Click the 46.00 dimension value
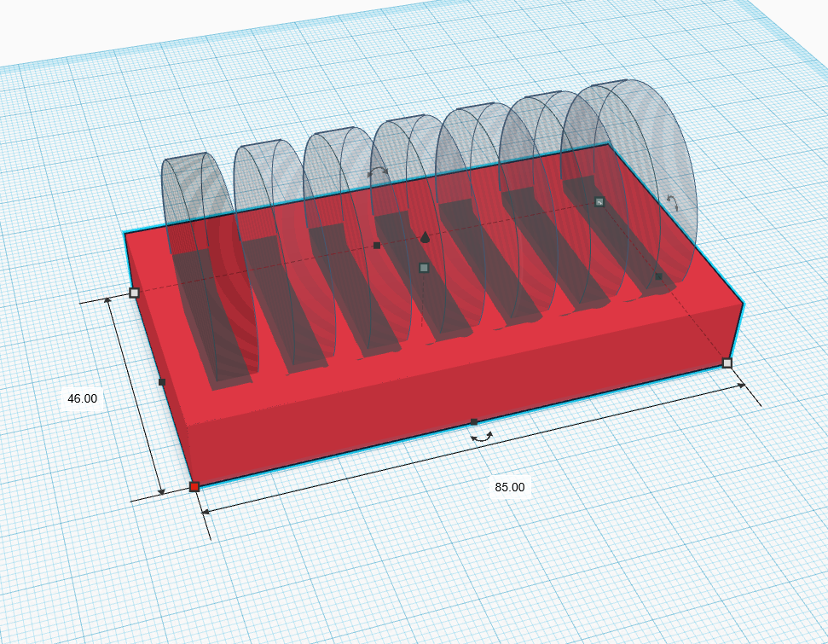The width and height of the screenshot is (828, 644). 83,398
